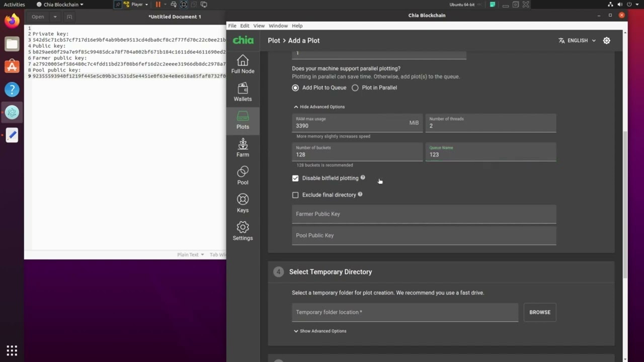Show Applications grid
The image size is (644, 362).
click(12, 350)
